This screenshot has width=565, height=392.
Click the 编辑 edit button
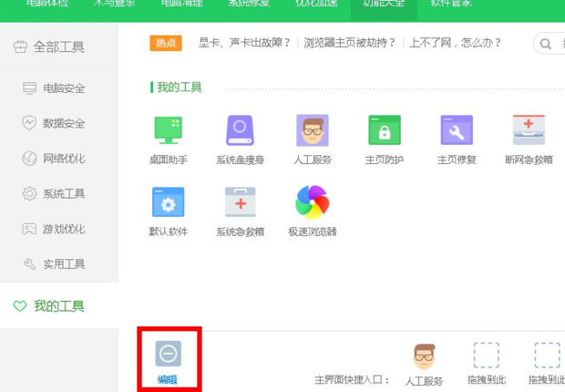click(x=168, y=361)
